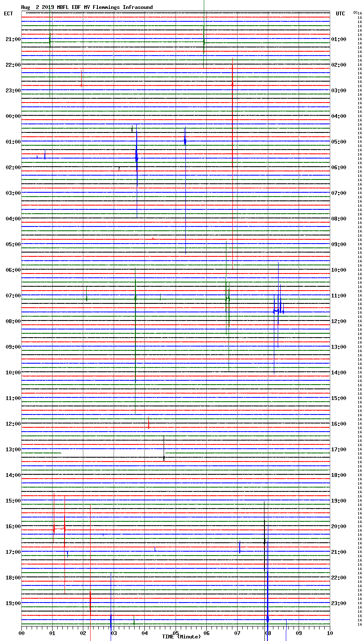Image resolution: width=364 pixels, height=641 pixels.
Task: Click minute tick label '03'
Action: pos(114,633)
